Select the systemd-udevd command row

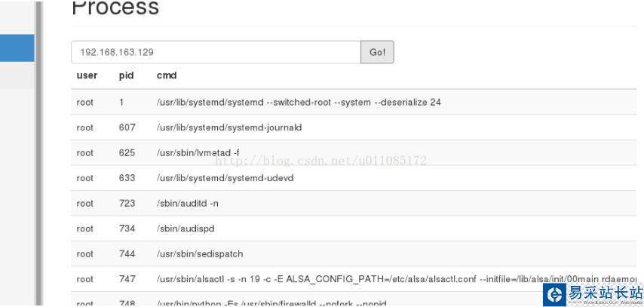224,178
